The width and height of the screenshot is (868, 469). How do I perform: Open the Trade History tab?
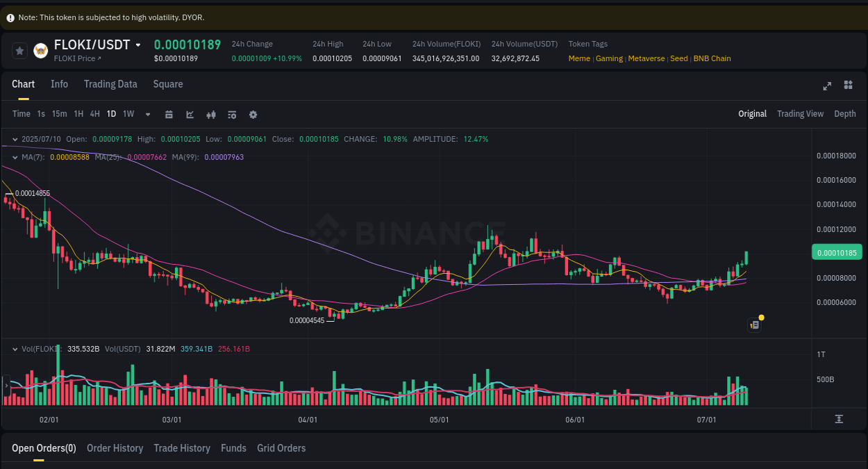pyautogui.click(x=182, y=448)
